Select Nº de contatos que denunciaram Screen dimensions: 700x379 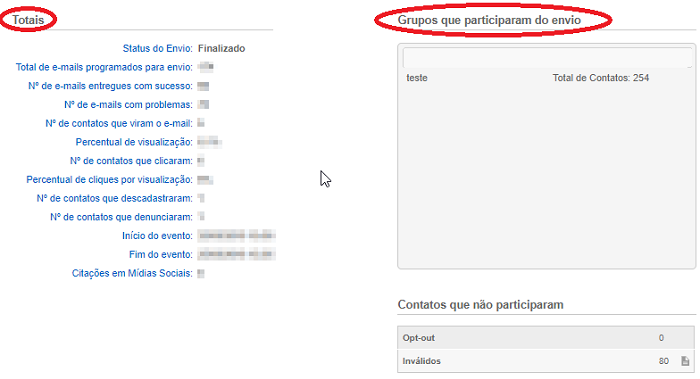[x=121, y=217]
